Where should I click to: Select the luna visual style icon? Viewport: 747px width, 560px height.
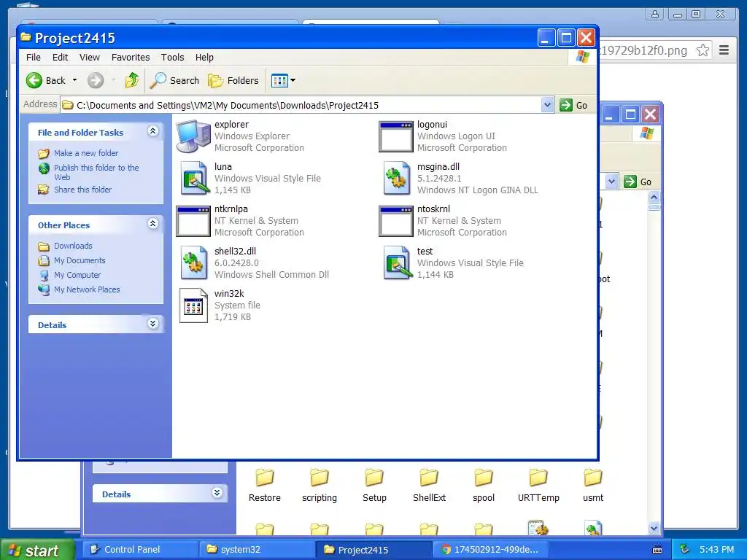point(195,179)
